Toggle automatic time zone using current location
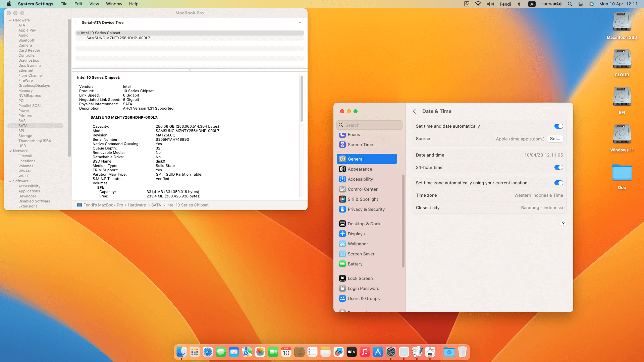644x362 pixels. [558, 183]
